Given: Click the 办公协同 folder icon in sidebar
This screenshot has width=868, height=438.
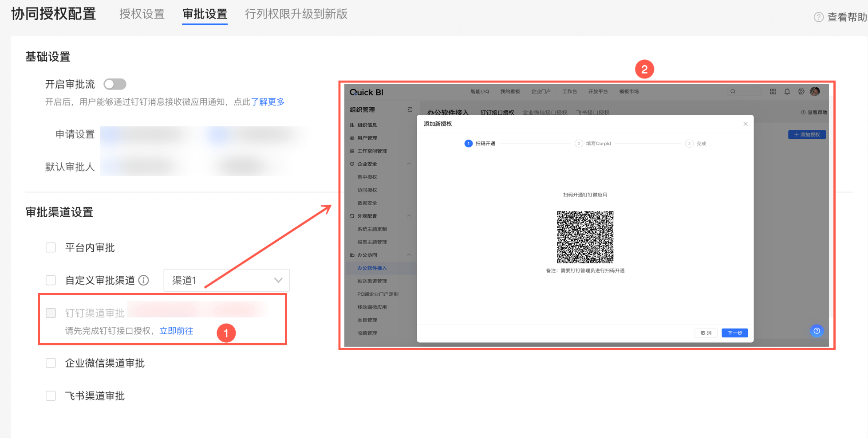Looking at the screenshot, I should [352, 255].
